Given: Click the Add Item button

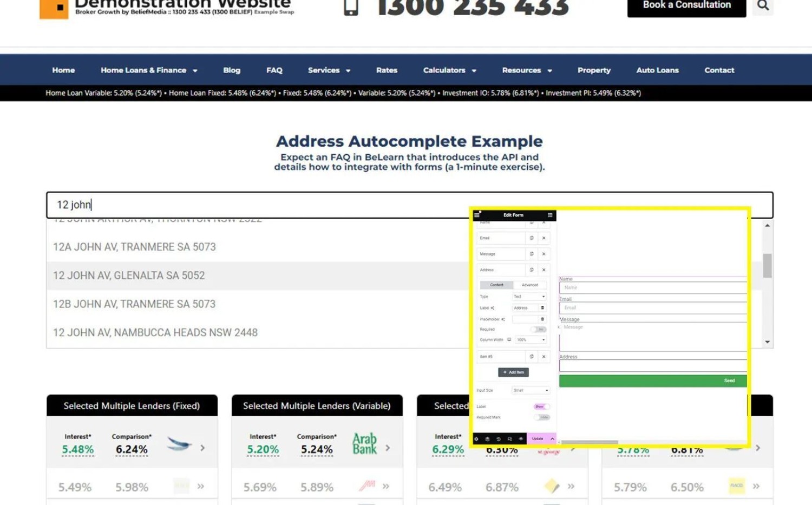Looking at the screenshot, I should click(513, 372).
